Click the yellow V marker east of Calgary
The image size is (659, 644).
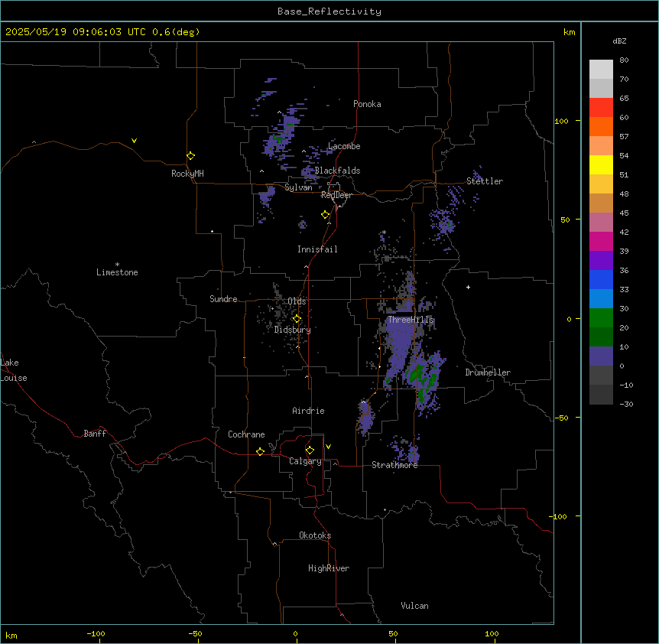pos(328,447)
